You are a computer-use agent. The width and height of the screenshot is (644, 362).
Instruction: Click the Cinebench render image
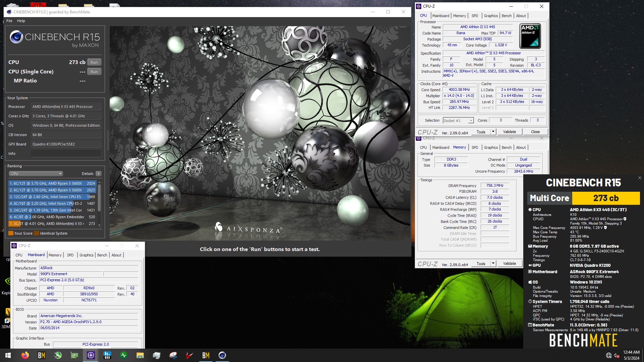coord(260,133)
